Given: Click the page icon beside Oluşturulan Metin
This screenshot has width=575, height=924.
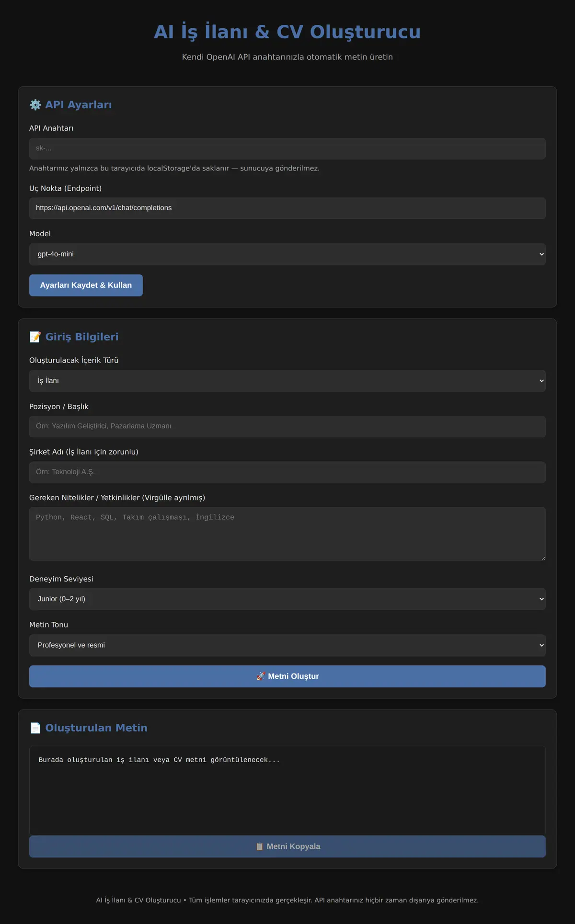Looking at the screenshot, I should [x=35, y=728].
